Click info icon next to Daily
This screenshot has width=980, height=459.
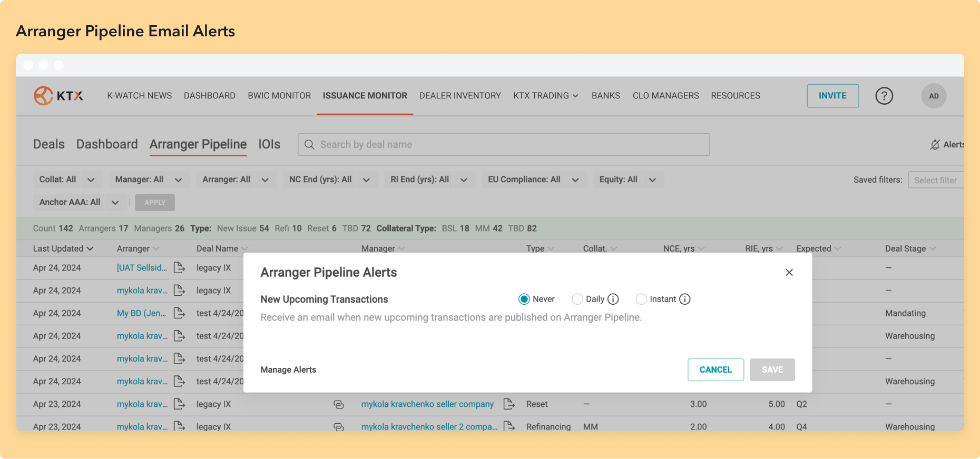[x=613, y=299]
